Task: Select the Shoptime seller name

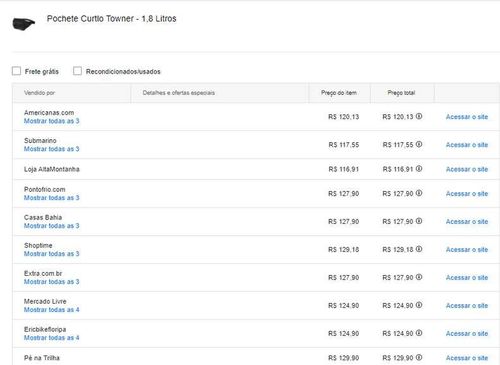Action: pyautogui.click(x=38, y=245)
